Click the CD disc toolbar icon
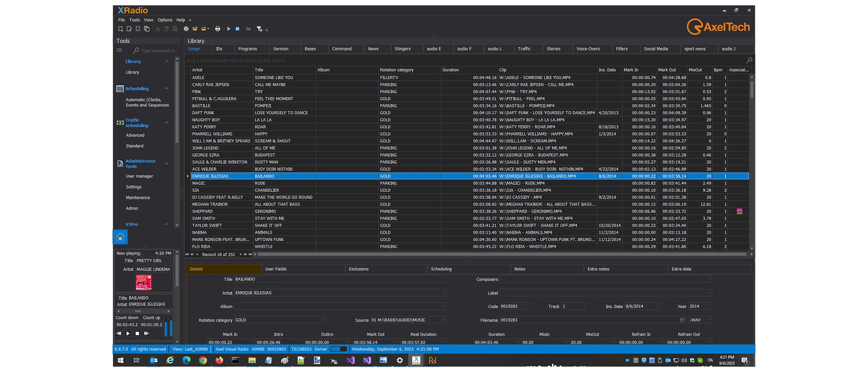This screenshot has width=868, height=372. pos(186,29)
